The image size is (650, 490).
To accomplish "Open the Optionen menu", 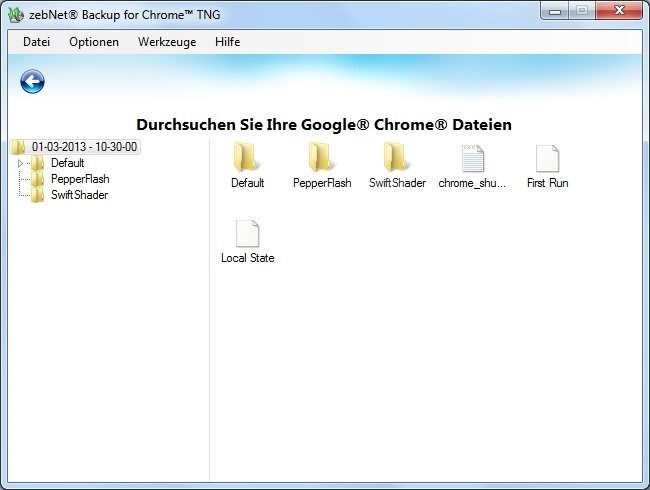I will [94, 42].
